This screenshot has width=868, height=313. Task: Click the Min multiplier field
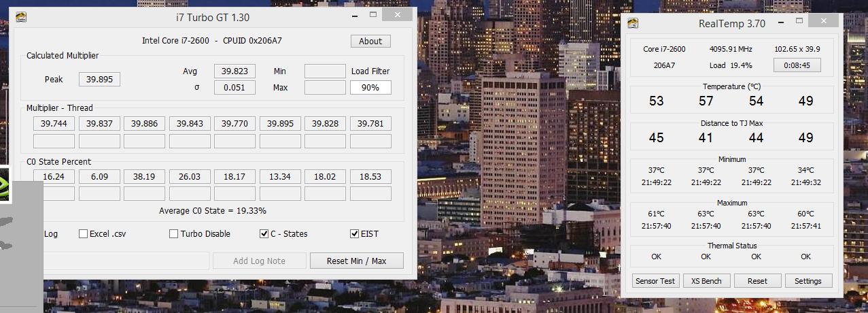325,71
